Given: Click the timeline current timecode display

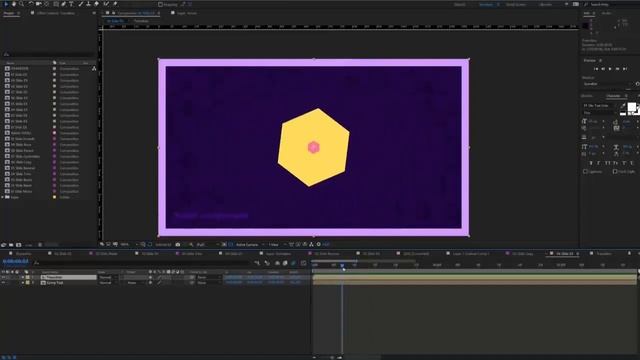Looking at the screenshot, I should tap(16, 262).
